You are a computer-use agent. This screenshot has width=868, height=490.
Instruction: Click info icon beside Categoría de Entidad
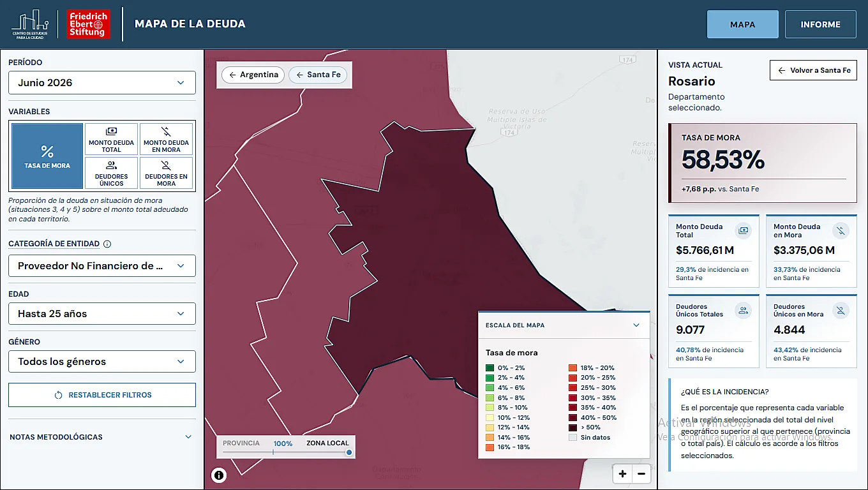[x=107, y=244]
